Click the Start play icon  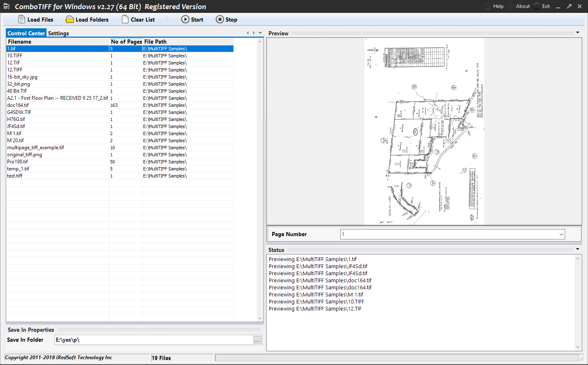pyautogui.click(x=185, y=20)
